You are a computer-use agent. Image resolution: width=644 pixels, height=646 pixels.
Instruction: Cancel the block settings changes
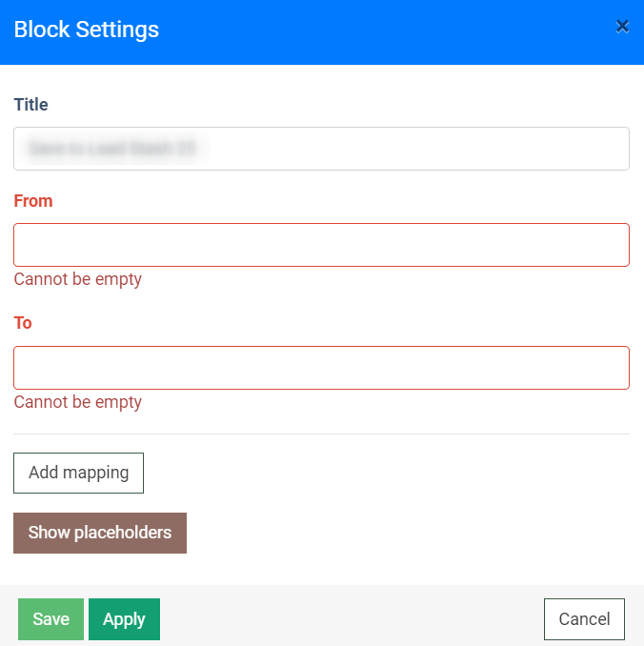pyautogui.click(x=584, y=619)
